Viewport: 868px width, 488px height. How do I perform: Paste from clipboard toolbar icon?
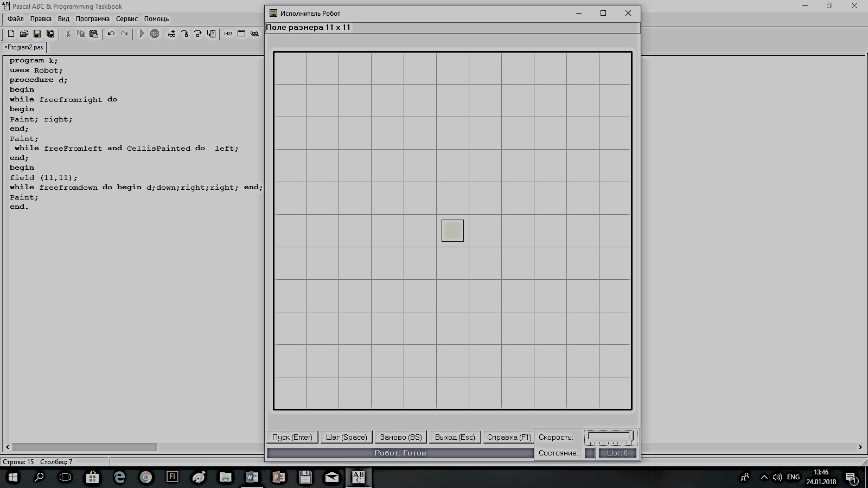94,34
